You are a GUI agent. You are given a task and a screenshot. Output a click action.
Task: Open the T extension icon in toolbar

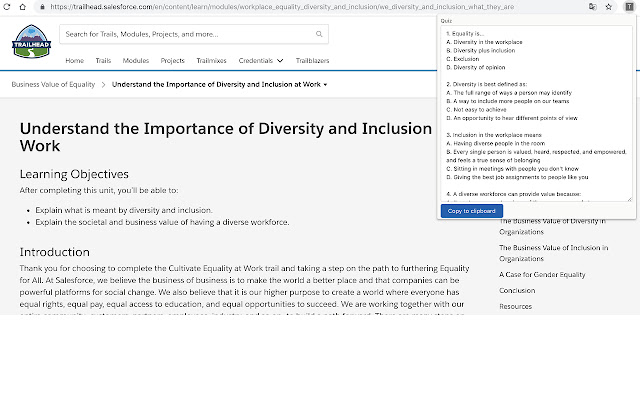pos(628,6)
